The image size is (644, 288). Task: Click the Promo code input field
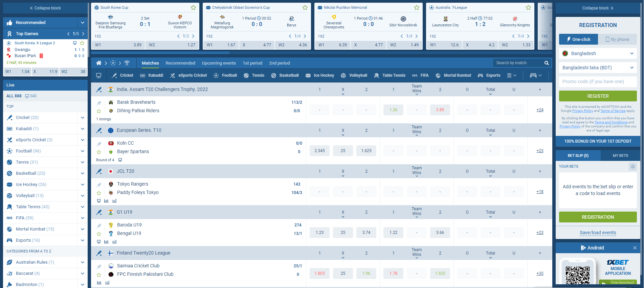point(598,81)
